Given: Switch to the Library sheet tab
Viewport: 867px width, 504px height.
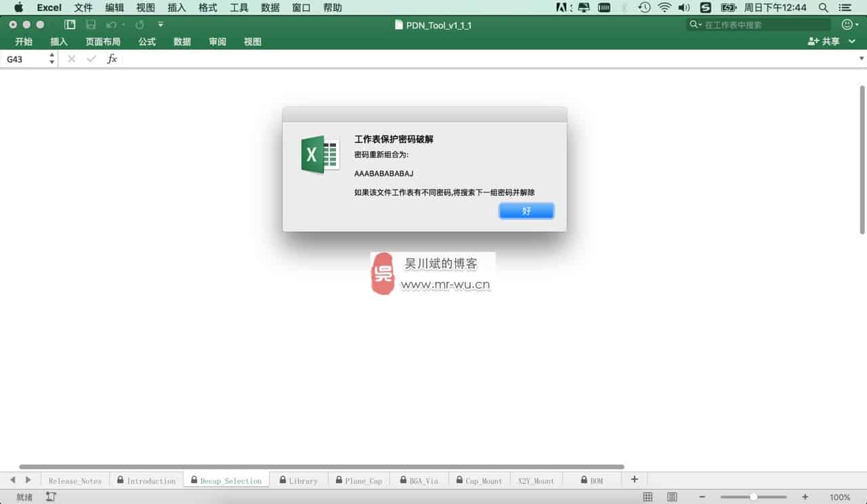Looking at the screenshot, I should coord(298,480).
